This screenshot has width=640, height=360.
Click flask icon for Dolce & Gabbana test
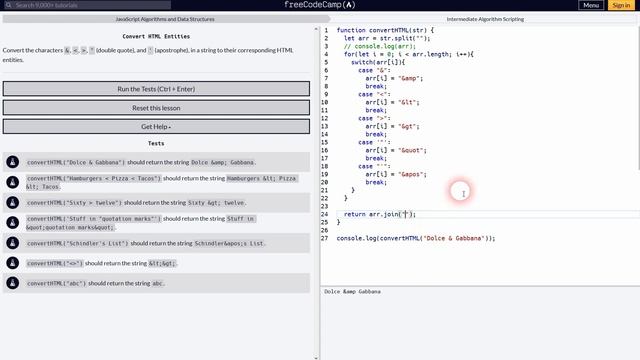13,162
